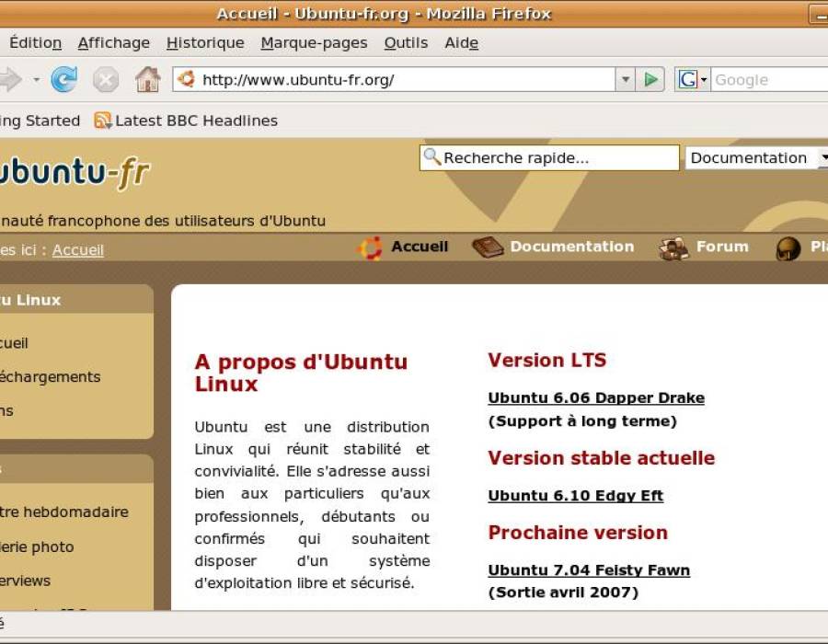Image resolution: width=828 pixels, height=644 pixels.
Task: Click the Ubuntu Linux sidebar section header
Action: (x=30, y=300)
